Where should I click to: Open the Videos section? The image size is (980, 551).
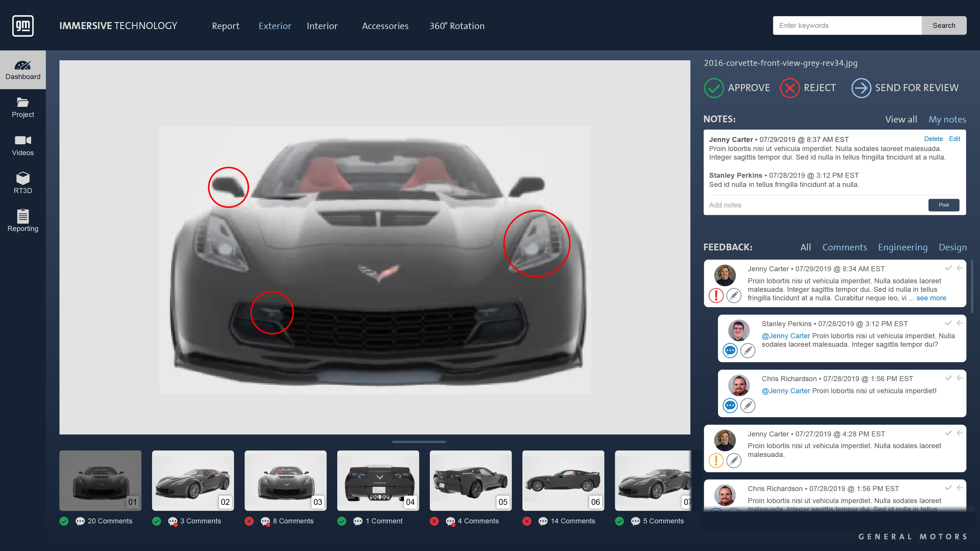[x=23, y=146]
